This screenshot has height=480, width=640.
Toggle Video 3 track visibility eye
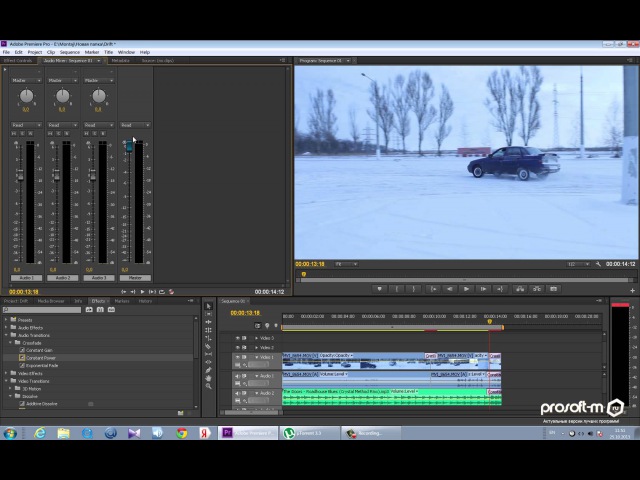tap(238, 338)
